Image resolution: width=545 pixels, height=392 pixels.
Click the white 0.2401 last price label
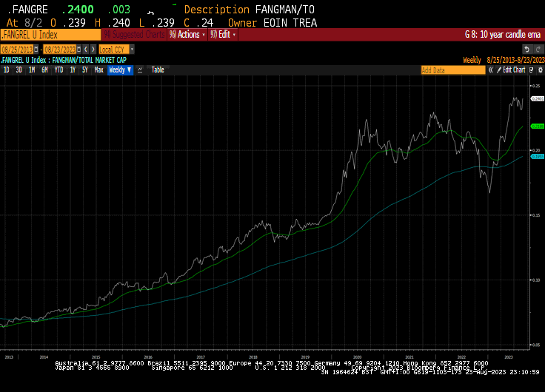click(x=538, y=98)
